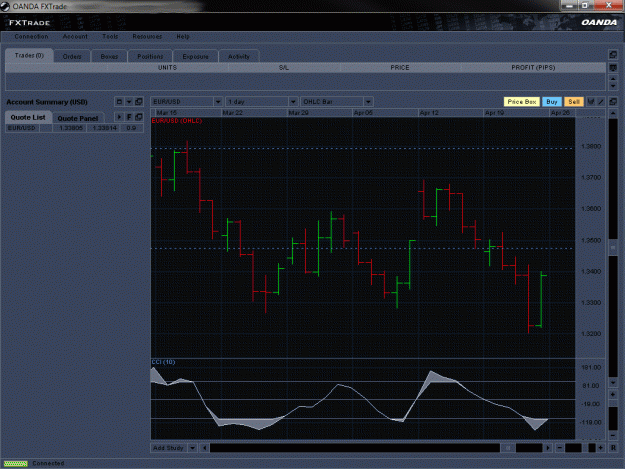
Task: Zoom out chart horizontally with minus
Action: point(559,448)
